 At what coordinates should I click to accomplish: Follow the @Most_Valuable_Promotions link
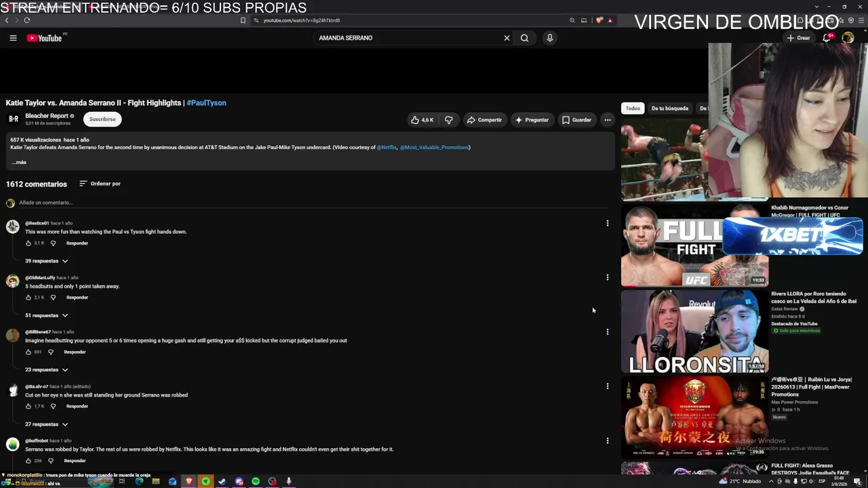[x=433, y=147]
